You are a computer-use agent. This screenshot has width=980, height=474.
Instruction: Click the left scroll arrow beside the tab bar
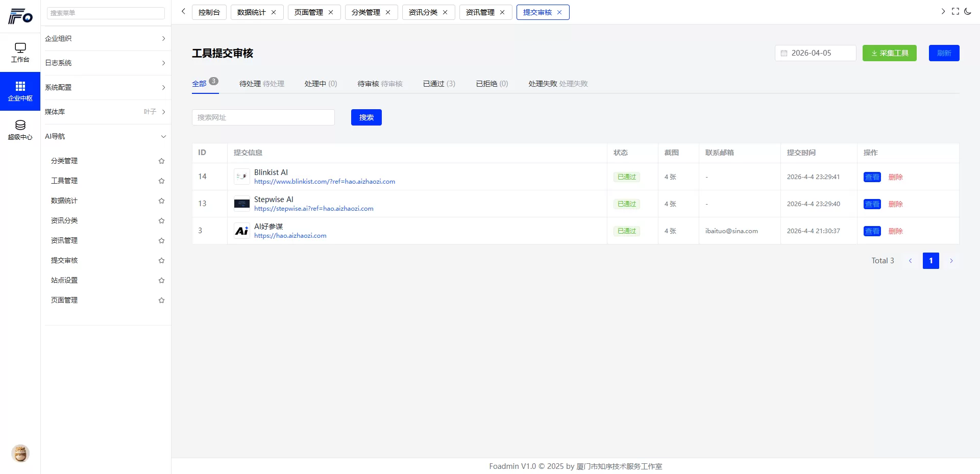click(183, 11)
